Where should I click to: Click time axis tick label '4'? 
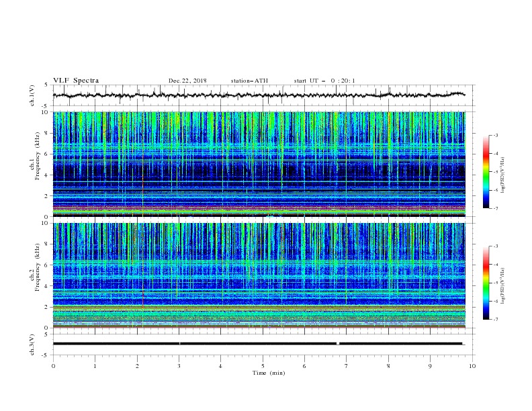point(221,366)
